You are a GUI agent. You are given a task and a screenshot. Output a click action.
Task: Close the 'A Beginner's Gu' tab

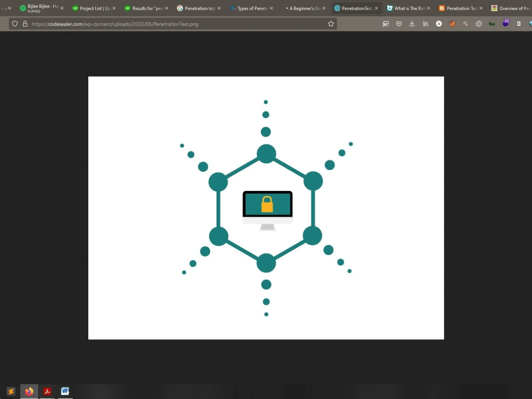tap(323, 8)
